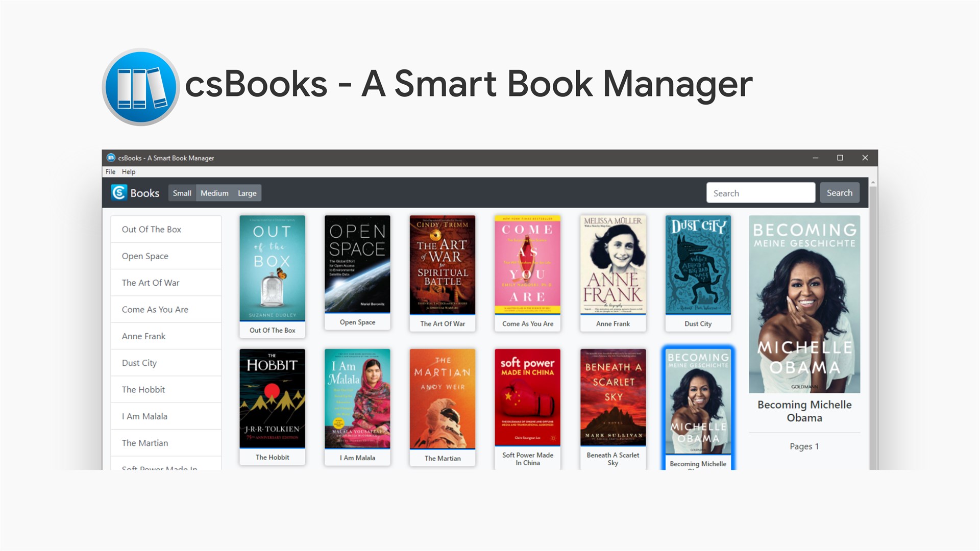
Task: Click the csBooks title bar app icon
Action: (x=111, y=158)
